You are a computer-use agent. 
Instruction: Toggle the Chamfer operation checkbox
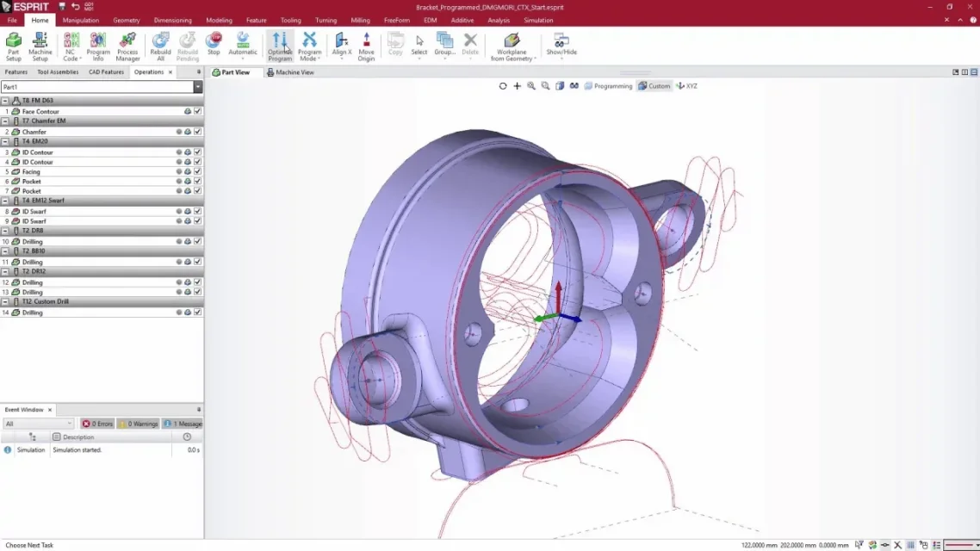(197, 132)
